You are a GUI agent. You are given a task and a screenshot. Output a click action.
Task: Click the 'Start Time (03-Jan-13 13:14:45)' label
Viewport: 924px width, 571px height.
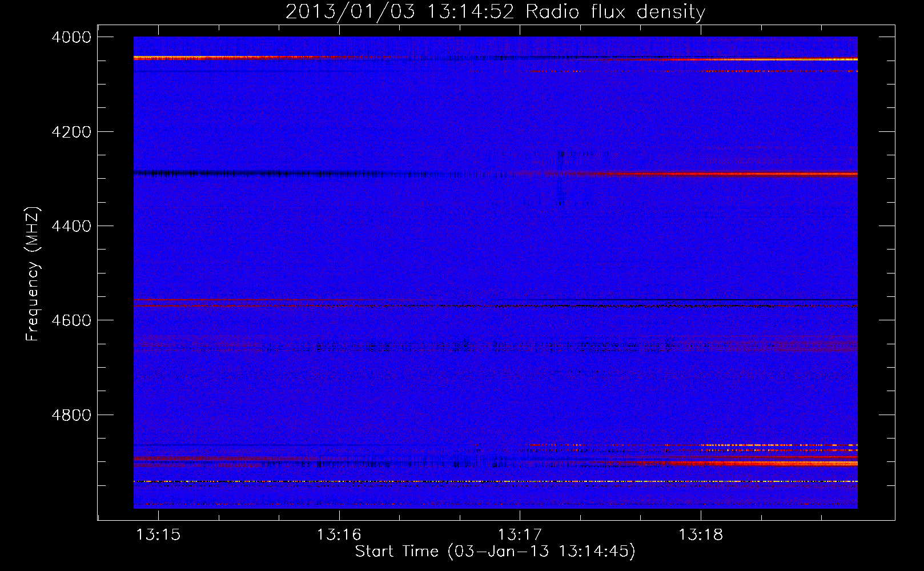pyautogui.click(x=495, y=551)
